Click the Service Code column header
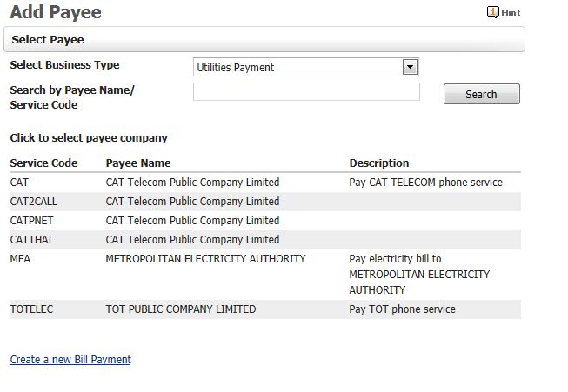 pyautogui.click(x=43, y=163)
